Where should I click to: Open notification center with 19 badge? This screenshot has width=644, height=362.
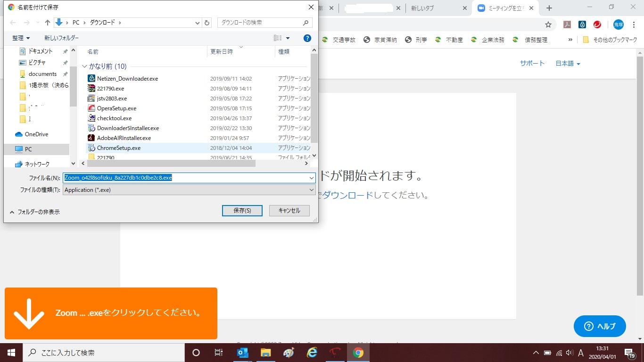tap(630, 353)
